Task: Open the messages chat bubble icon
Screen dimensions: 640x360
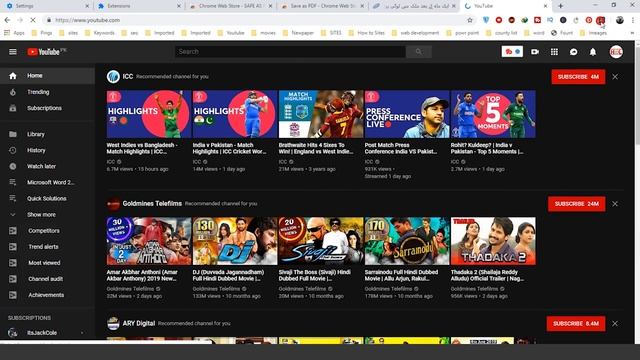Action: (573, 52)
